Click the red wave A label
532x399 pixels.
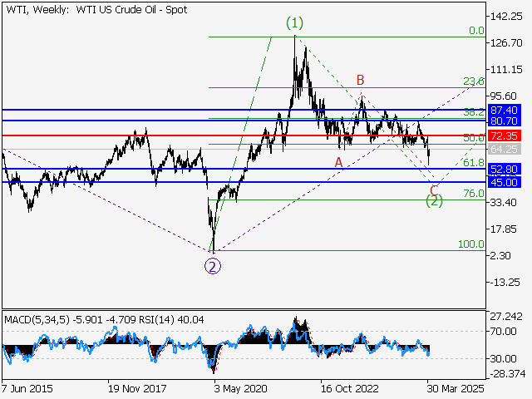339,162
